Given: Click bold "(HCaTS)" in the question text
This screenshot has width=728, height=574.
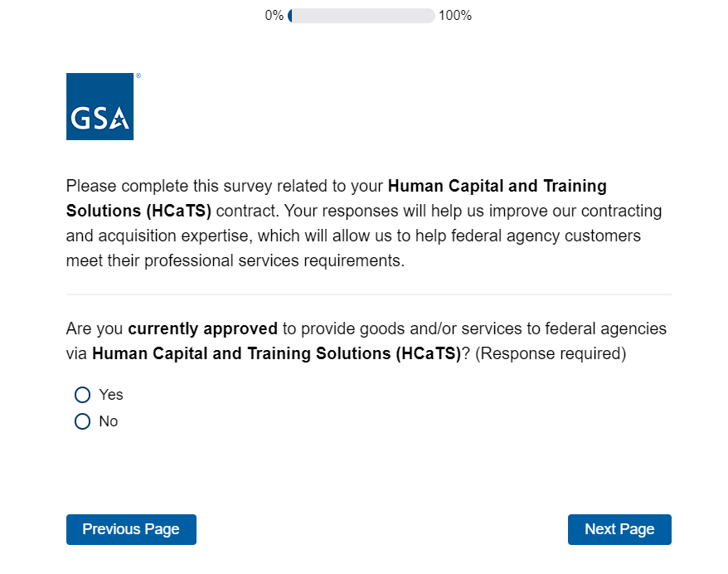Looking at the screenshot, I should tap(429, 353).
